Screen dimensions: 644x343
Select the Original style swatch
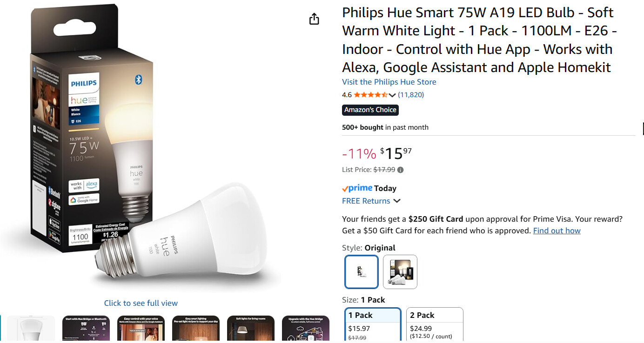point(362,272)
